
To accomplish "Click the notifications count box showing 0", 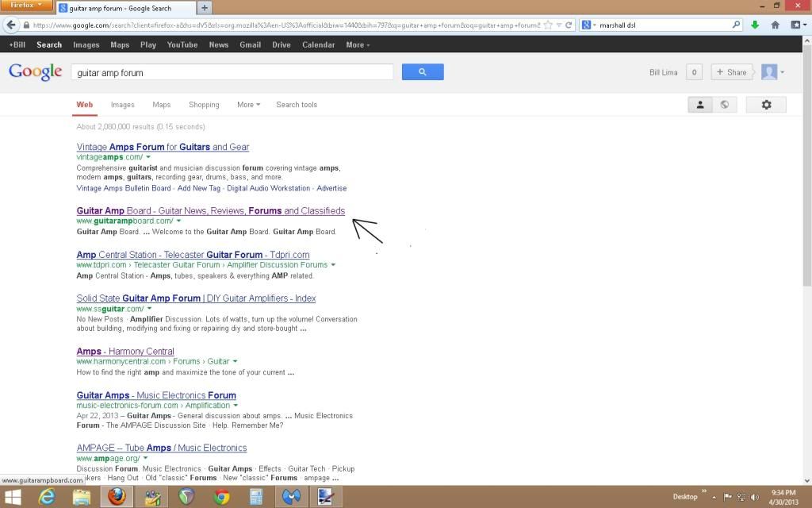I will (694, 72).
